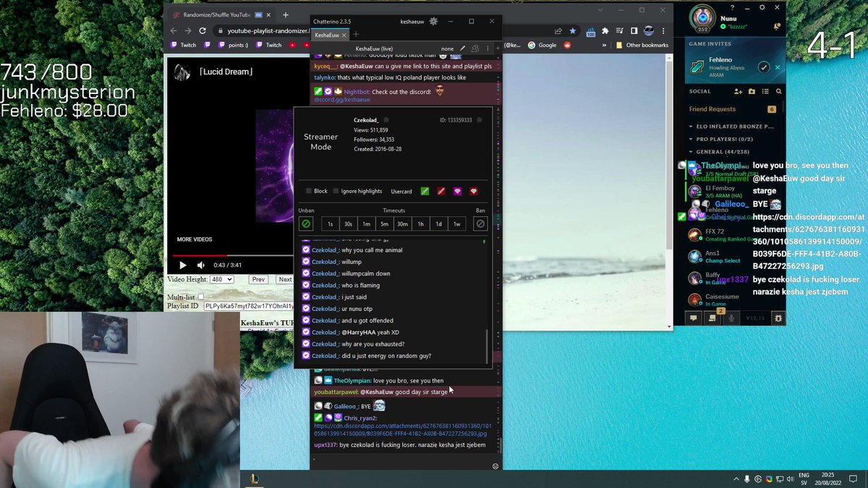Toggle the Multi-list checkbox
This screenshot has width=868, height=488.
point(201,296)
